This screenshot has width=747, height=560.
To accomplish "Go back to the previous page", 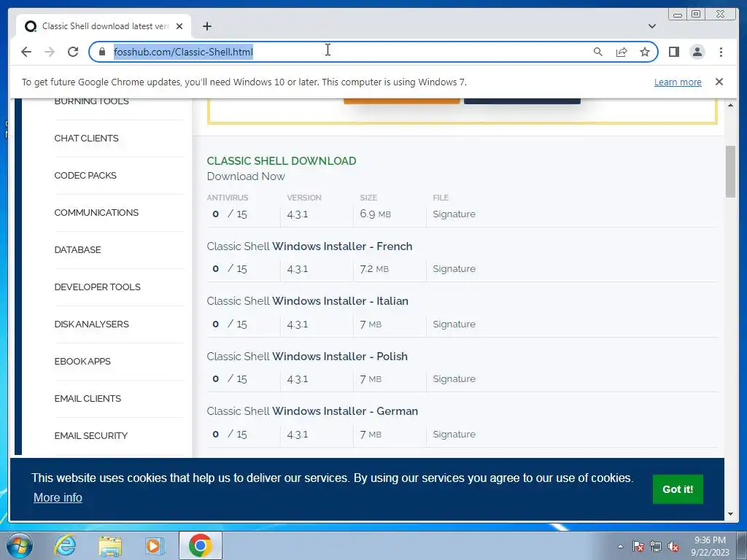I will [x=26, y=52].
